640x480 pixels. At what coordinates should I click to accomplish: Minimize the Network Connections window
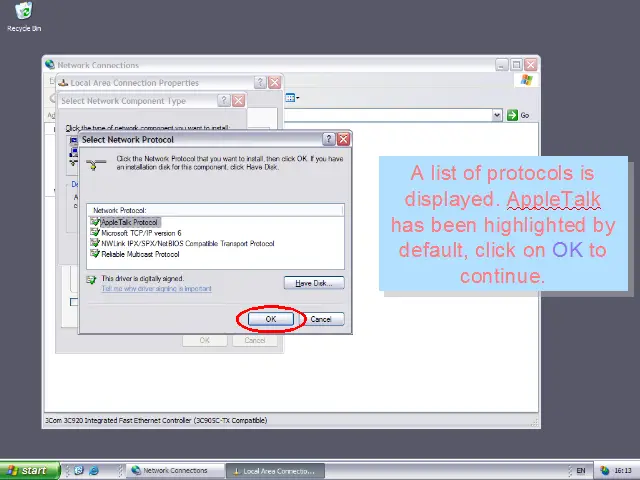tap(502, 64)
